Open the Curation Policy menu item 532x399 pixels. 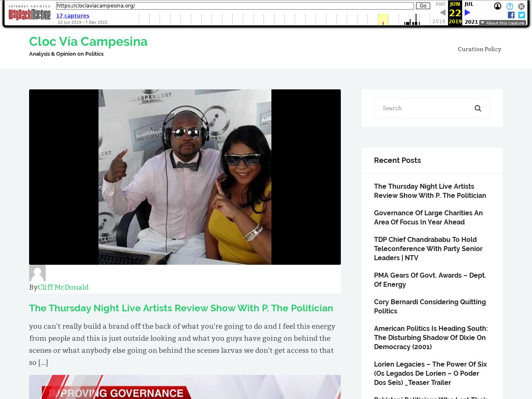point(479,49)
